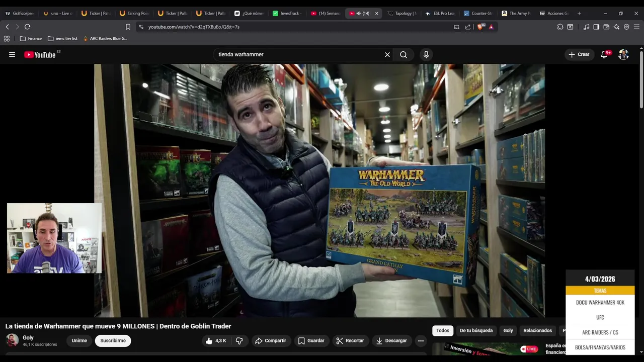Switch to the uno - Live tab
644x362 pixels.
point(57,14)
